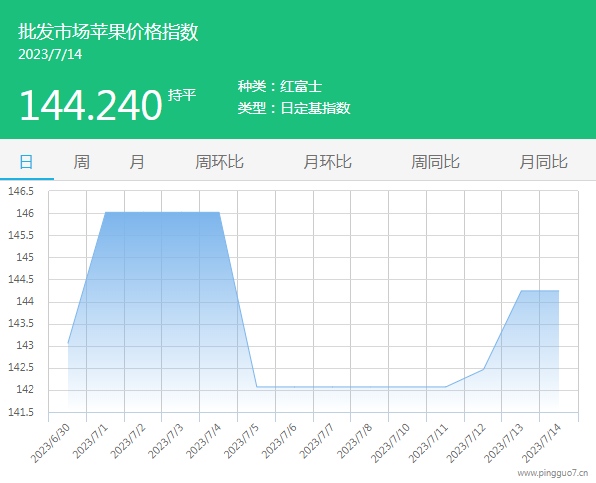Click the 144.240 index value
The width and height of the screenshot is (596, 483).
[x=91, y=105]
